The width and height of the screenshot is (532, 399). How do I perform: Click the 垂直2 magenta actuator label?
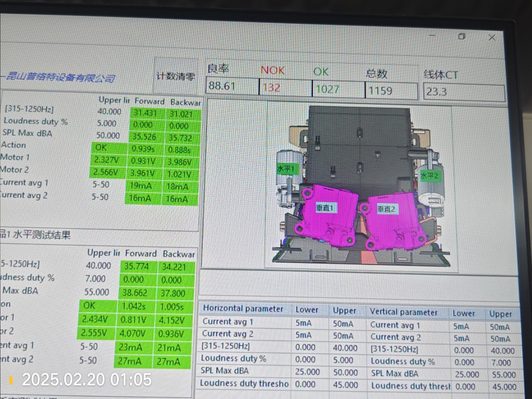(x=386, y=209)
